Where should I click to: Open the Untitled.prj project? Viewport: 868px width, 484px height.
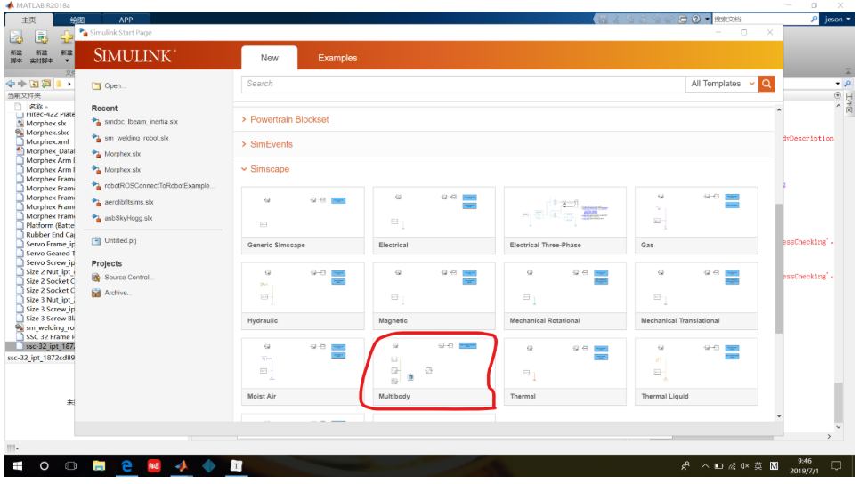pyautogui.click(x=114, y=240)
